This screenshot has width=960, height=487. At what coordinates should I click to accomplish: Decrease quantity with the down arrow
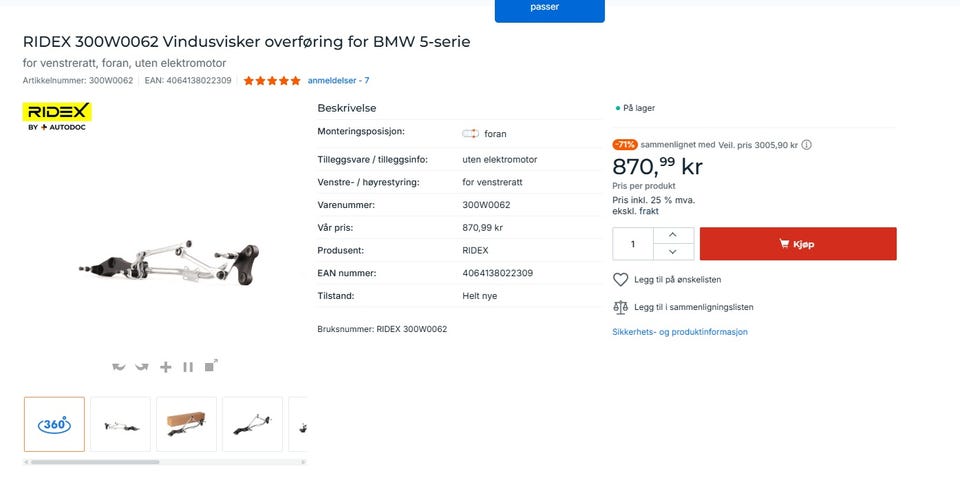(673, 252)
